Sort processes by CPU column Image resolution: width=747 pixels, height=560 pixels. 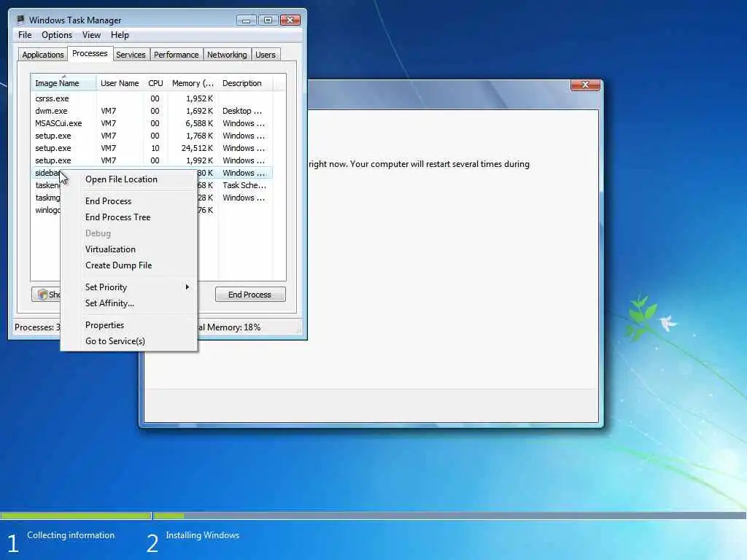click(x=156, y=83)
